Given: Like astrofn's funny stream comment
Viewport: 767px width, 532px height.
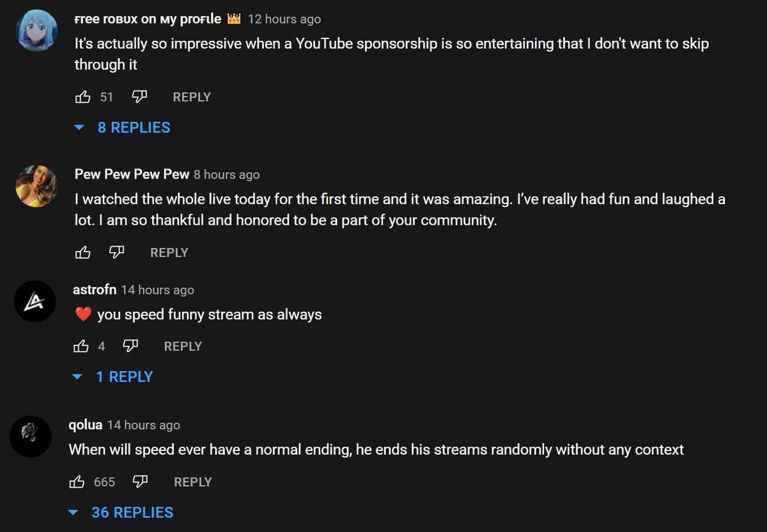Looking at the screenshot, I should coord(82,346).
